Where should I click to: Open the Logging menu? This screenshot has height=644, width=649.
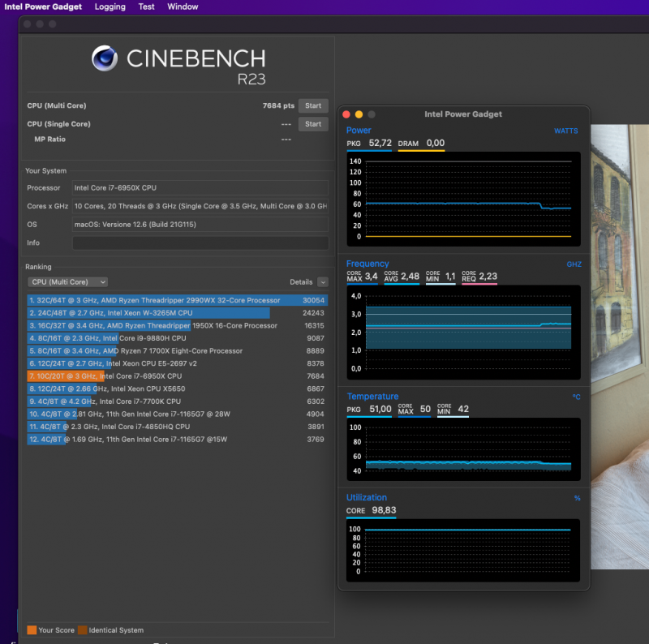click(x=110, y=6)
